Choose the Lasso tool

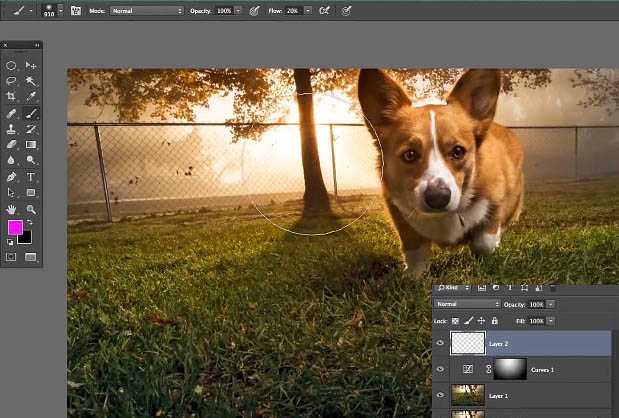pos(11,81)
